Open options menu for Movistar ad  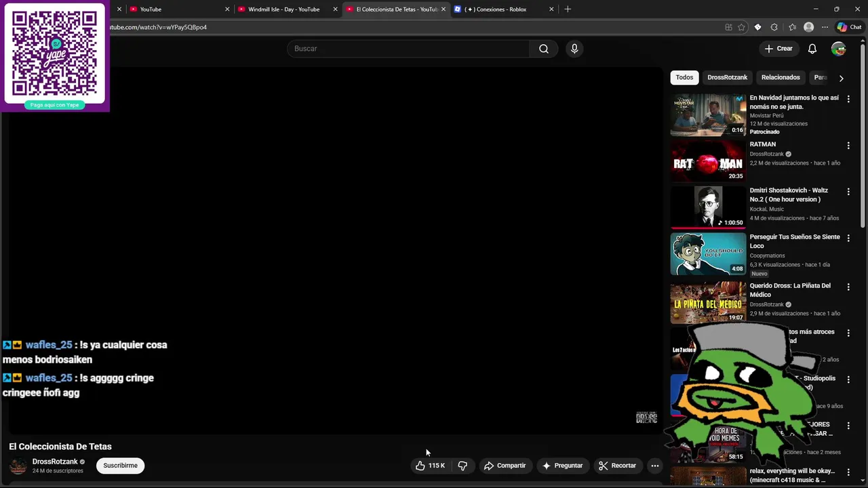coord(848,99)
